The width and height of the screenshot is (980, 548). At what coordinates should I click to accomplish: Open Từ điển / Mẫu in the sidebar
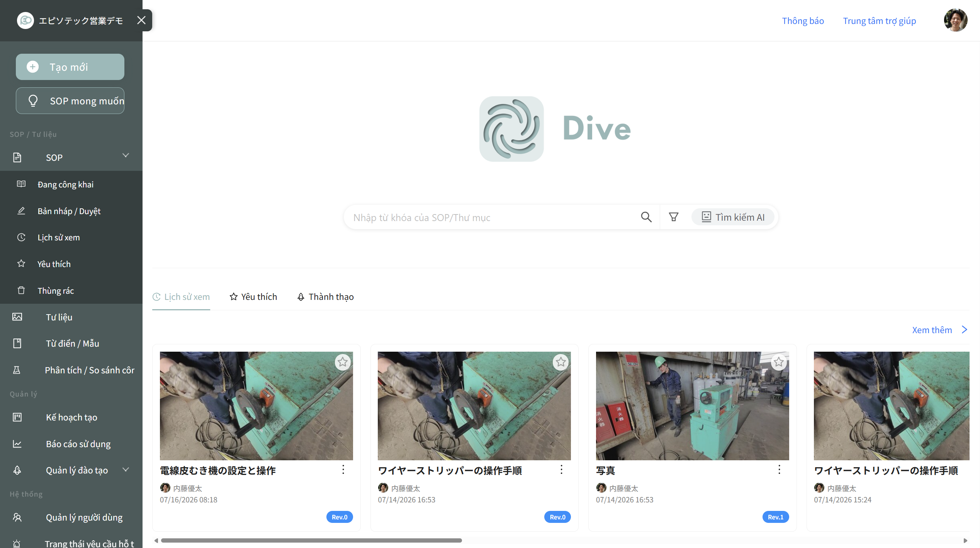tap(71, 344)
